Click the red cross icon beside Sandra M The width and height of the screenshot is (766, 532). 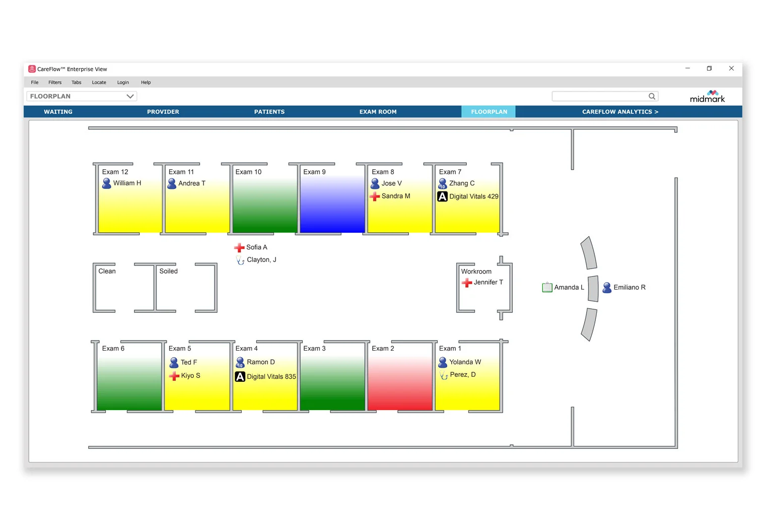click(x=375, y=196)
